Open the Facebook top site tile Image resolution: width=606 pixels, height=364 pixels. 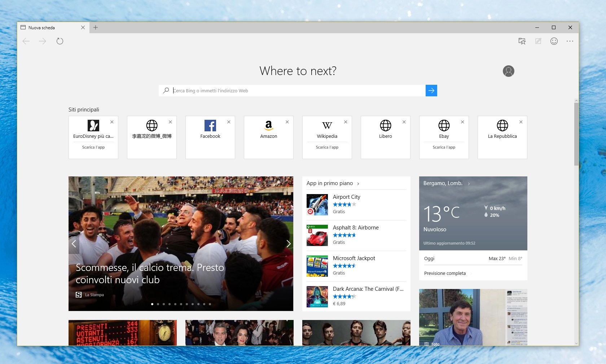pos(210,137)
